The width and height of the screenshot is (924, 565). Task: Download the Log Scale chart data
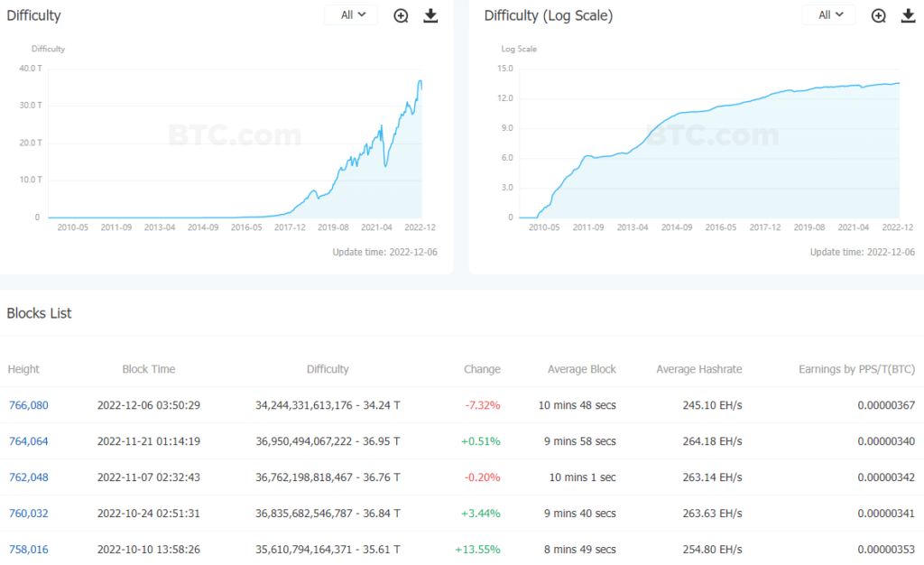(x=908, y=15)
